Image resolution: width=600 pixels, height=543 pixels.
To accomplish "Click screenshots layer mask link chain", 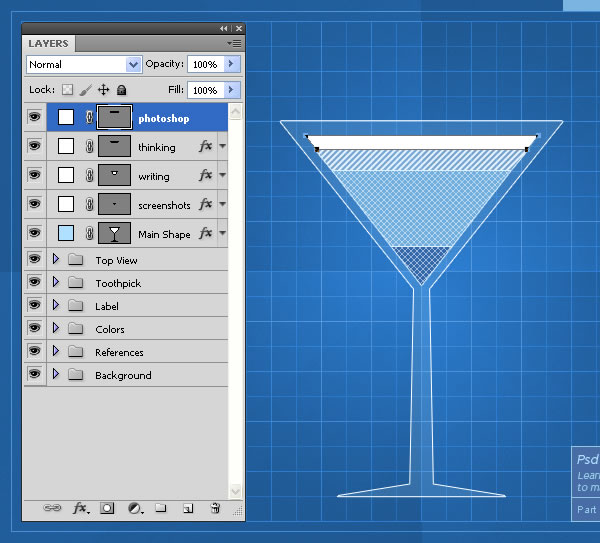I will [89, 204].
